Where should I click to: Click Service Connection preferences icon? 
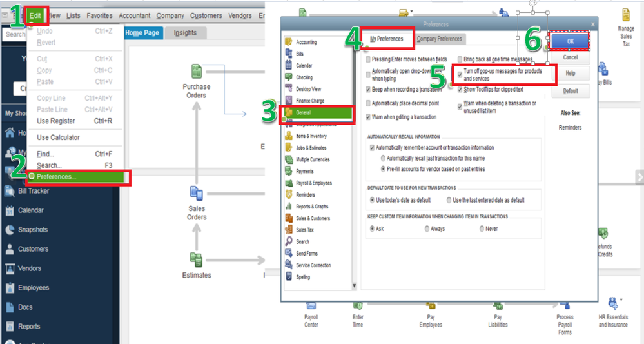[289, 265]
